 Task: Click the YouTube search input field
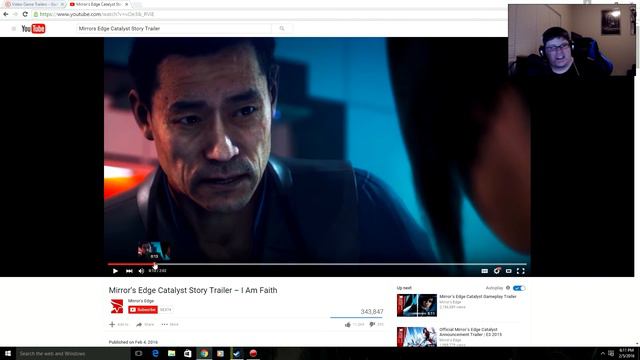coord(174,29)
